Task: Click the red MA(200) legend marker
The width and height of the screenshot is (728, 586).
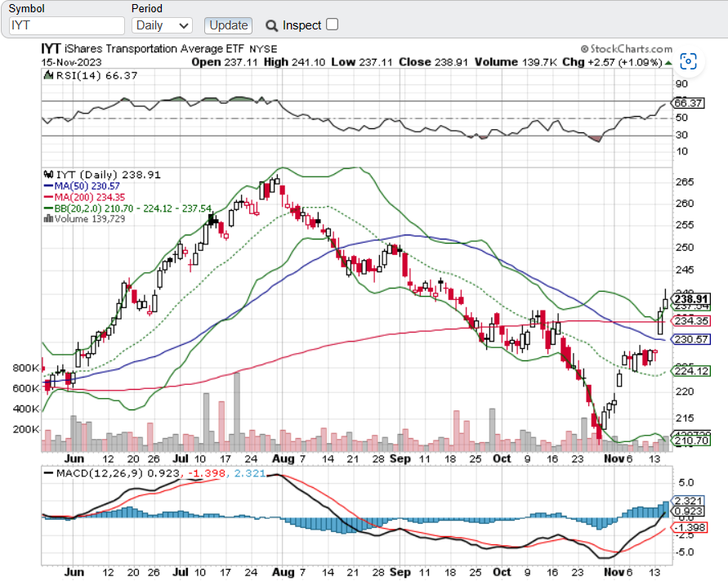Action: tap(47, 197)
